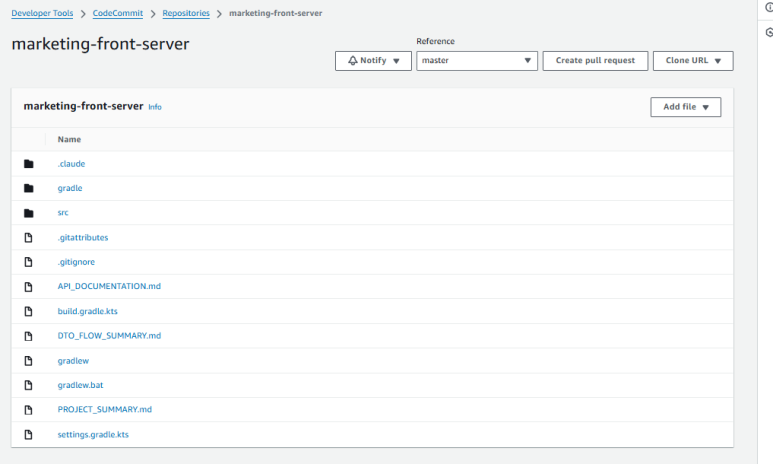Viewport: 773px width, 464px height.
Task: Open PROJECT_SUMMARY.md file
Action: [105, 409]
